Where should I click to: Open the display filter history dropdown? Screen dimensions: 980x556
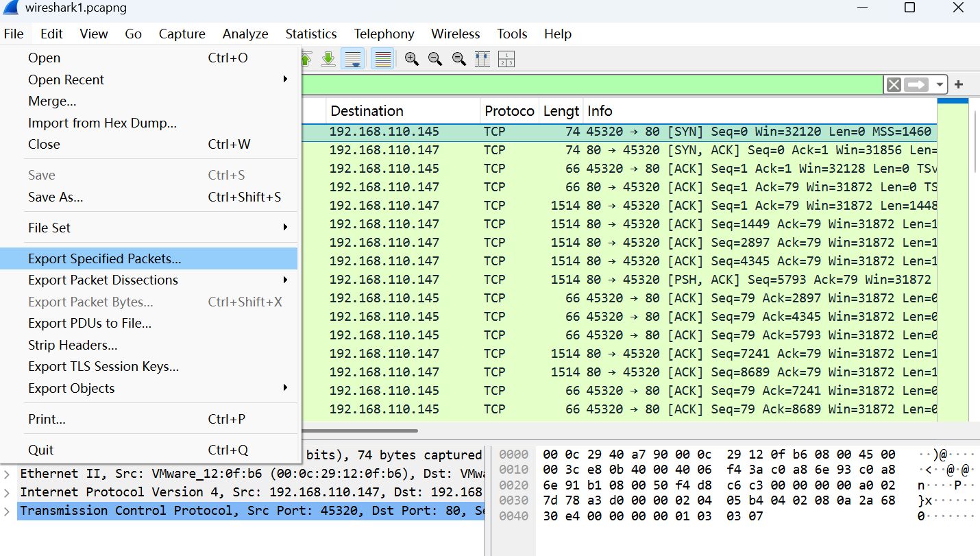point(940,84)
